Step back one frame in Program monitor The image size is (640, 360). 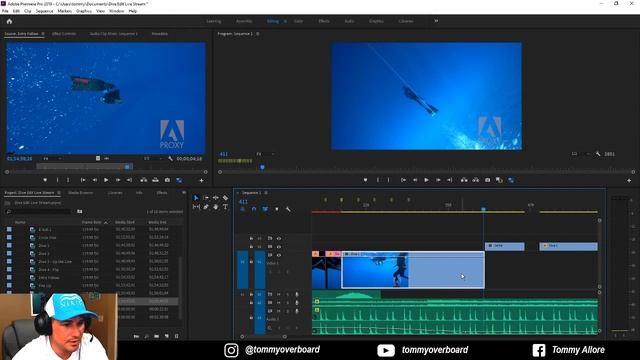(415, 180)
